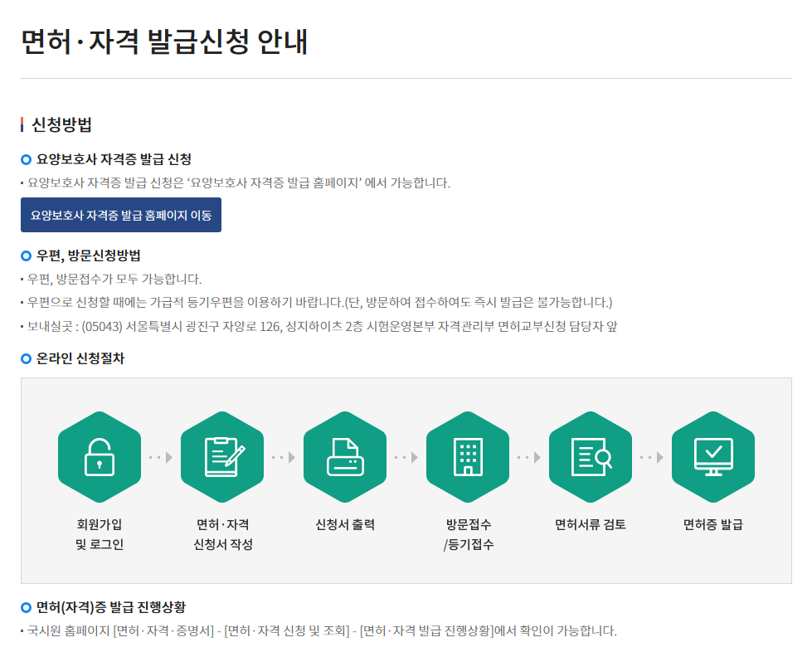Select the printer icon for 신청서 출력
Viewport: 812px width, 652px height.
click(345, 456)
